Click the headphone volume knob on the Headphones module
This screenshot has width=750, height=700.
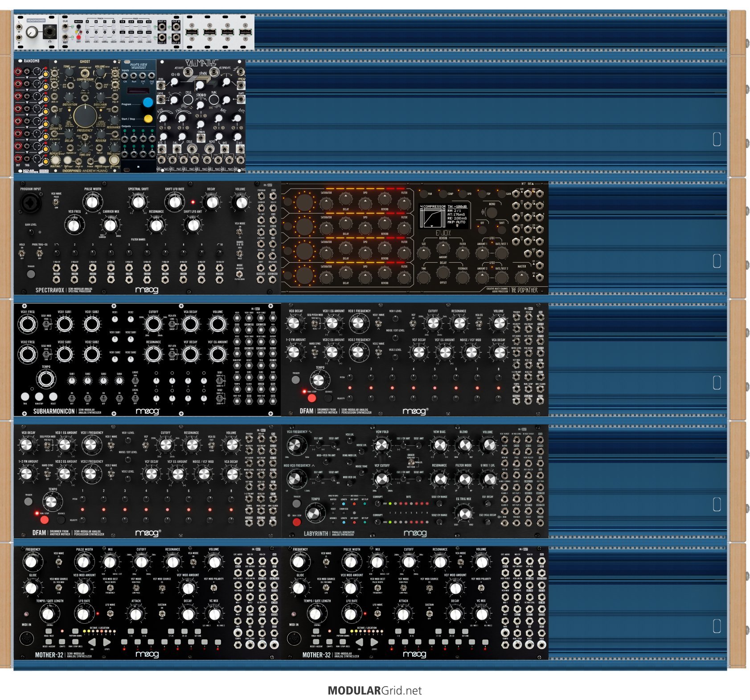point(32,32)
